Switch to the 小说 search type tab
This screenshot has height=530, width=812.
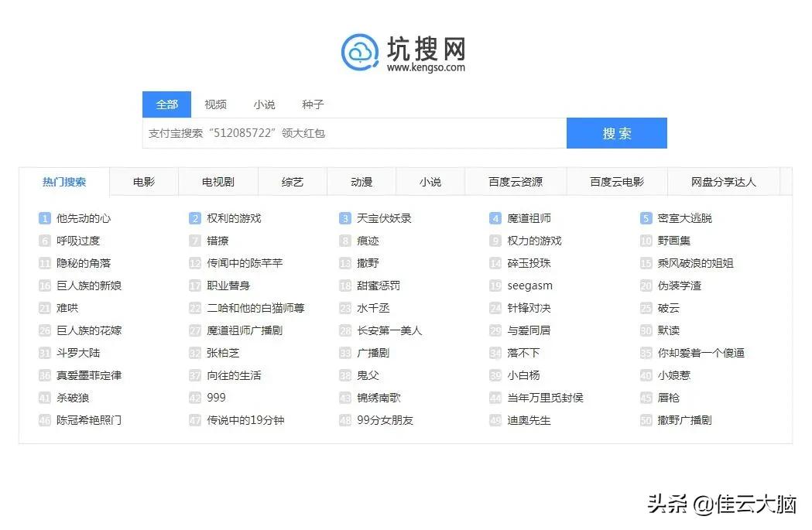coord(264,104)
